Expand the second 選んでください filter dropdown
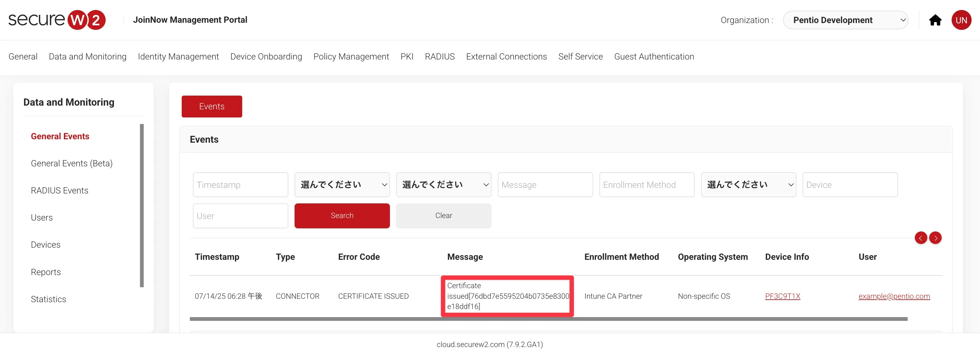 (x=443, y=185)
